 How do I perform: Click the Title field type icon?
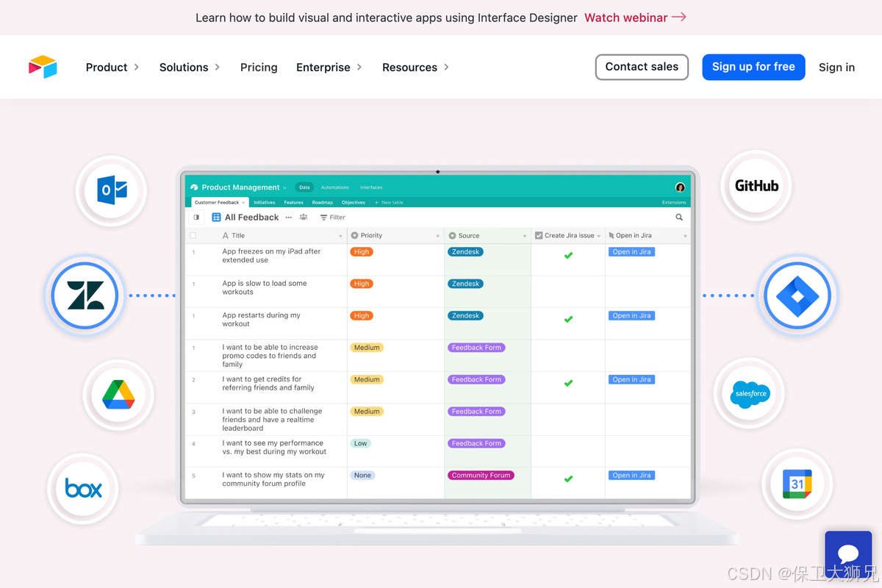point(226,236)
